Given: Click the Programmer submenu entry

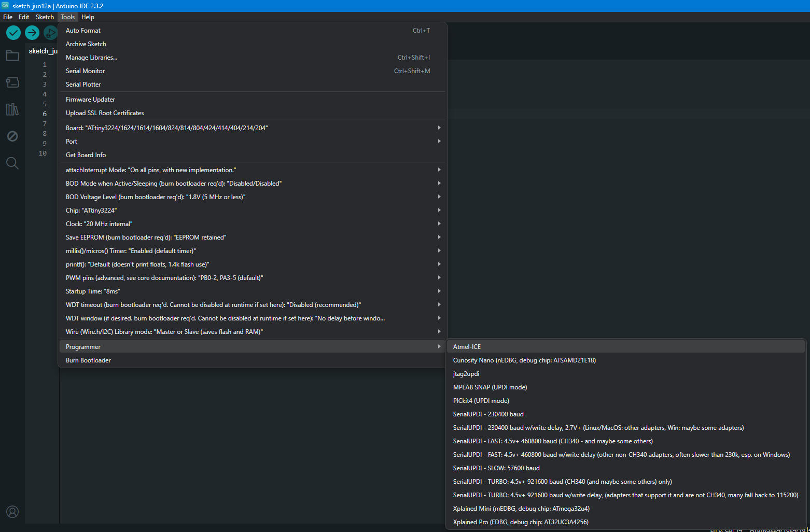Looking at the screenshot, I should [x=253, y=347].
